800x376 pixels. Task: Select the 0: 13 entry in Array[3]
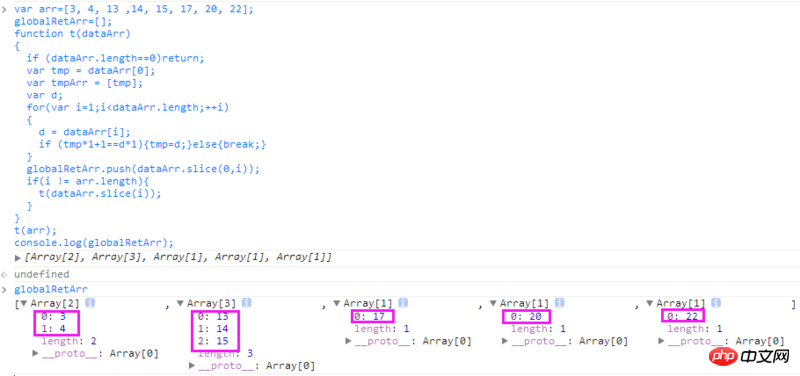tap(214, 316)
